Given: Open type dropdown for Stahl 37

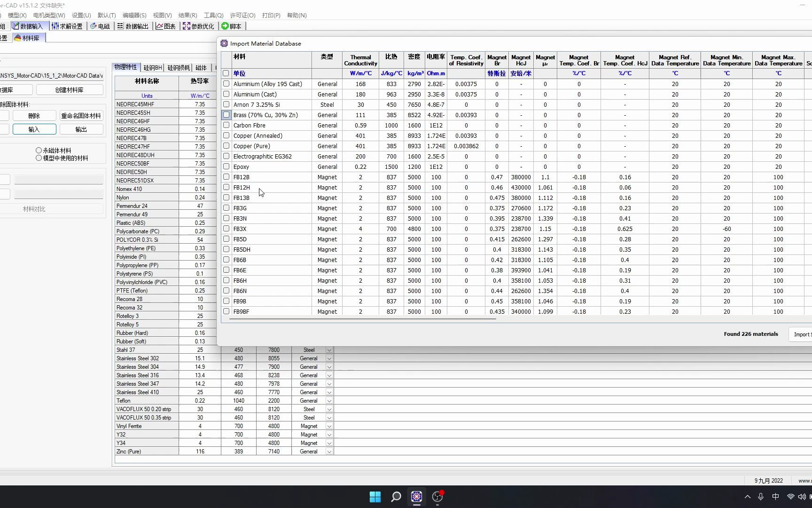Looking at the screenshot, I should tap(329, 350).
